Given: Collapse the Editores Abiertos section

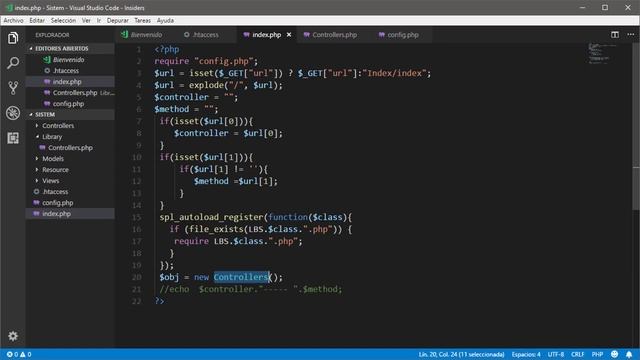Looking at the screenshot, I should [70, 49].
